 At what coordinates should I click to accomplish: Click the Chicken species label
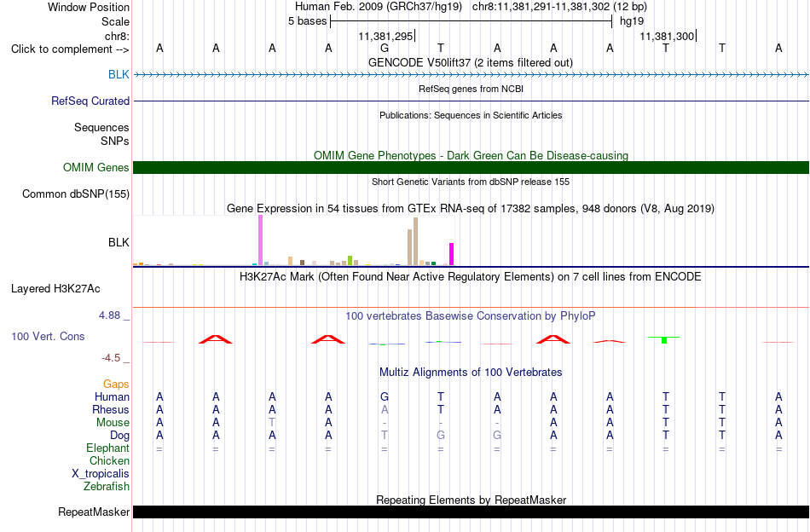(109, 460)
